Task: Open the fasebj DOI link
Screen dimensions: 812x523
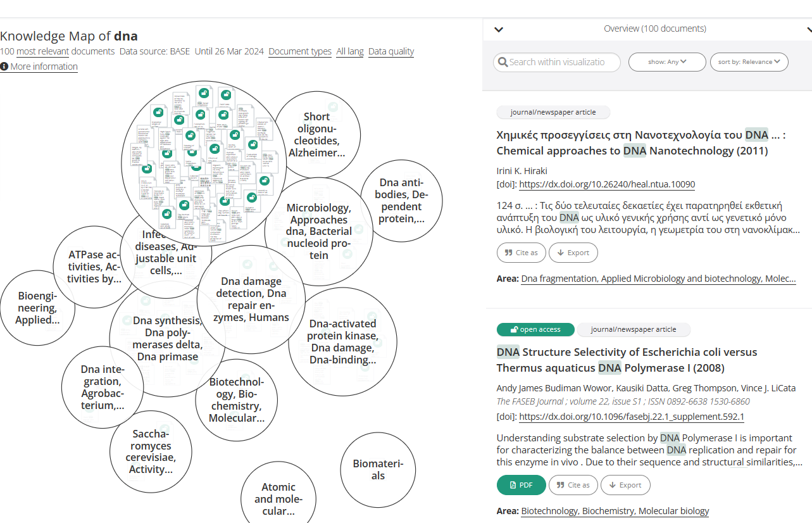Action: [x=631, y=417]
